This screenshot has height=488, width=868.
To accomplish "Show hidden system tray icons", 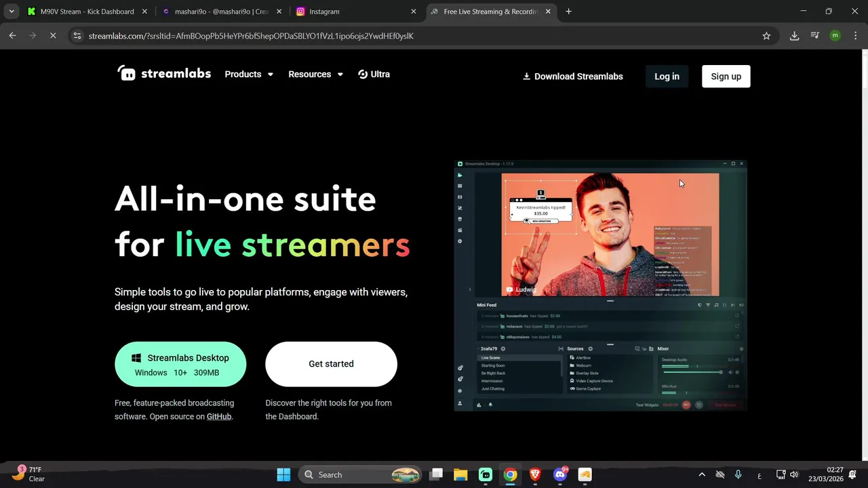I will (x=702, y=474).
